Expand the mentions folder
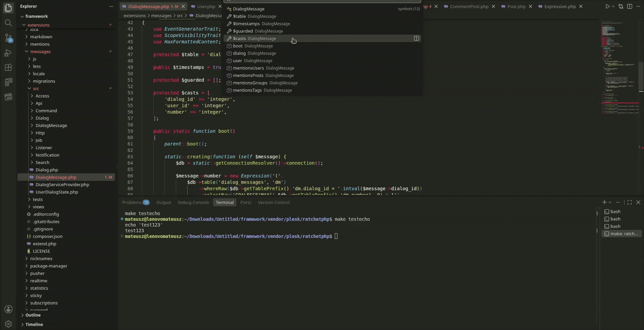The width and height of the screenshot is (644, 330). 40,44
